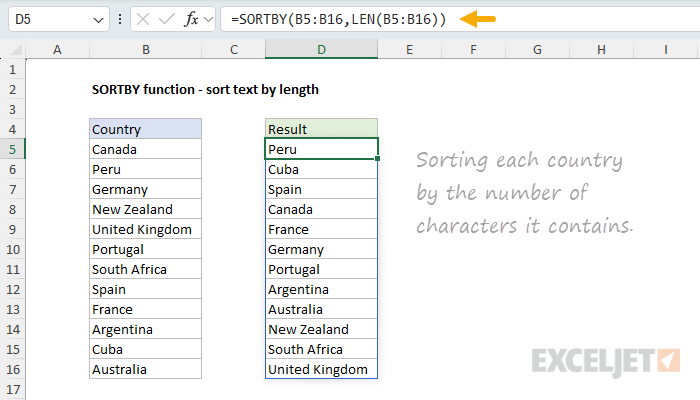This screenshot has width=700, height=400.
Task: Select row 10 header
Action: point(12,249)
